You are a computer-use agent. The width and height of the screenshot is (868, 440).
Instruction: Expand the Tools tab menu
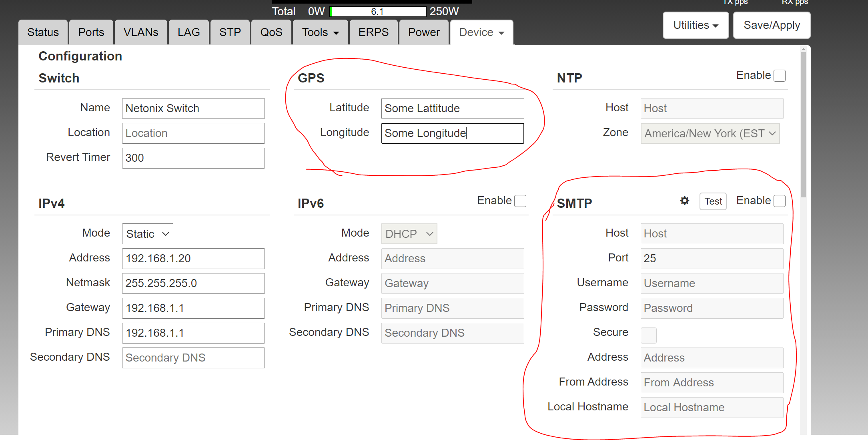point(320,32)
